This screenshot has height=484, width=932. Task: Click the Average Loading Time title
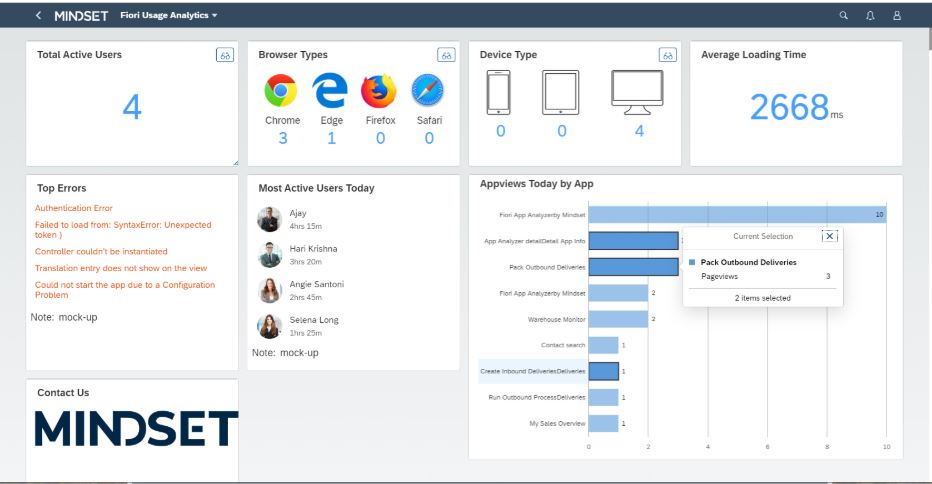tap(753, 55)
